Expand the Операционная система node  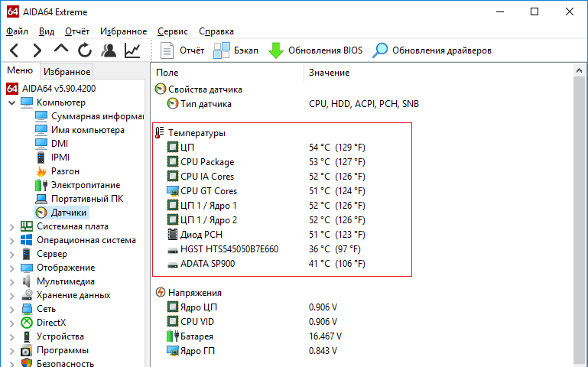[11, 240]
